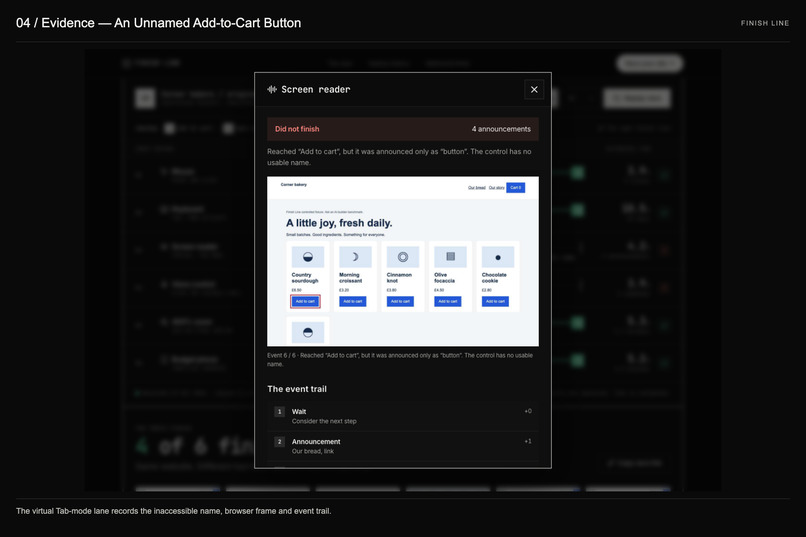Select the Announcement event row
This screenshot has height=537, width=806.
pyautogui.click(x=403, y=446)
